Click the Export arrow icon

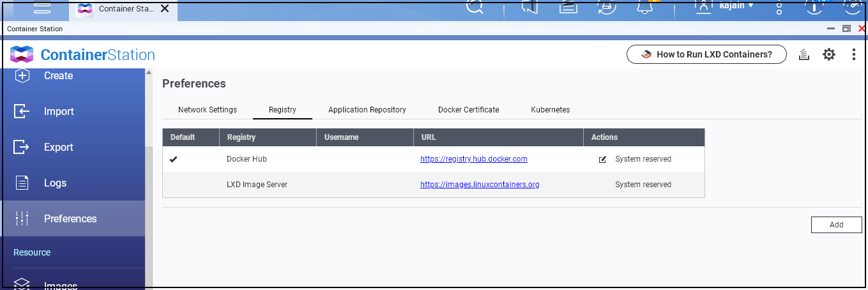(22, 147)
